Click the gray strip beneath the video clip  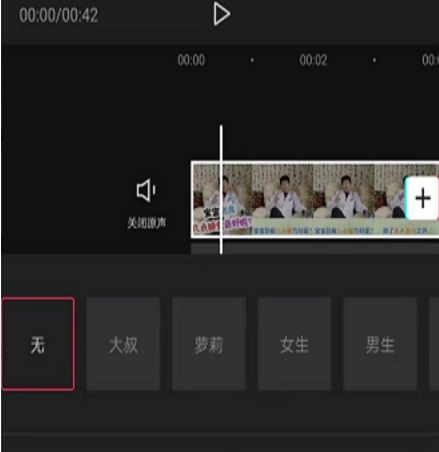(315, 249)
